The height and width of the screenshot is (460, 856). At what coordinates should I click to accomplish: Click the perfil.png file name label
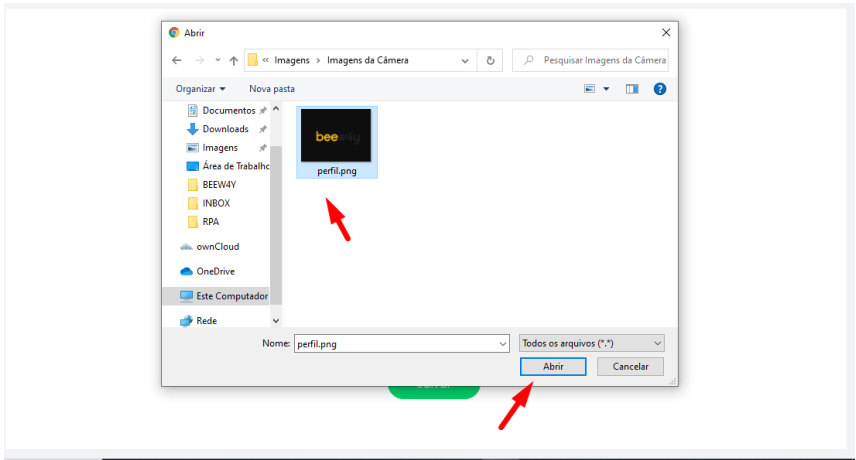(337, 171)
